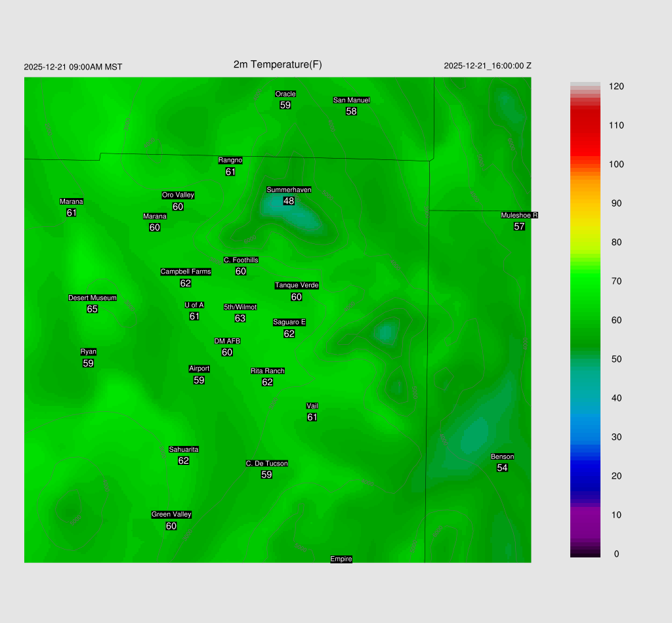The width and height of the screenshot is (672, 623).
Task: Click the Oracle station label
Action: pos(285,94)
